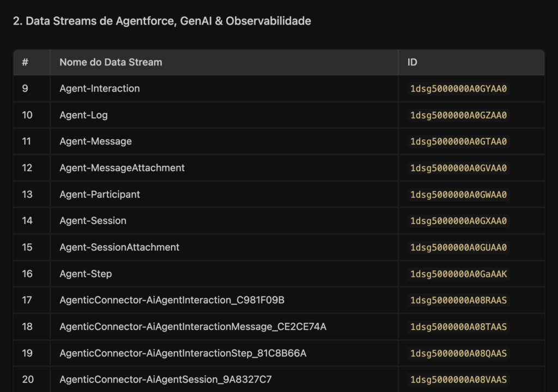The image size is (558, 392).
Task: Click row number 12 cell
Action: [32, 168]
